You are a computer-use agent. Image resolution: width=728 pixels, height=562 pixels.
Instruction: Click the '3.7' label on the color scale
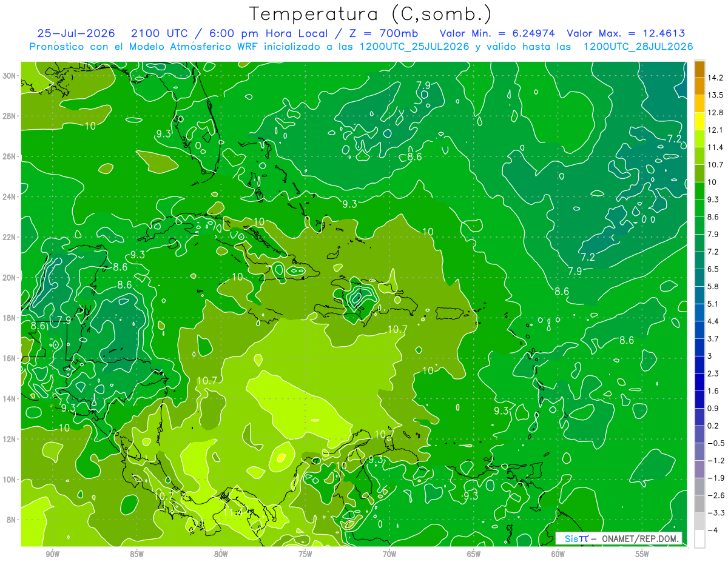click(x=714, y=339)
